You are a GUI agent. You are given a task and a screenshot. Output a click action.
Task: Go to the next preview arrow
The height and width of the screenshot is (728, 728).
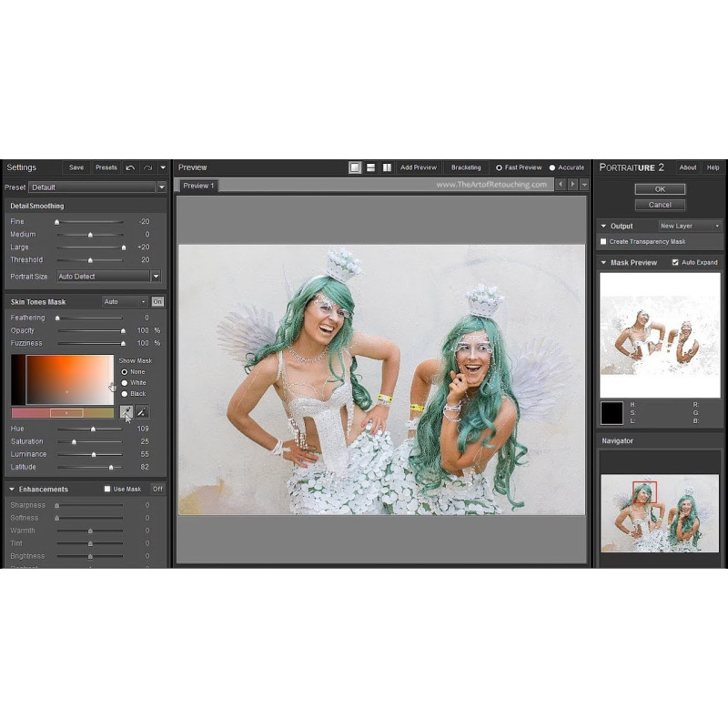(x=572, y=185)
